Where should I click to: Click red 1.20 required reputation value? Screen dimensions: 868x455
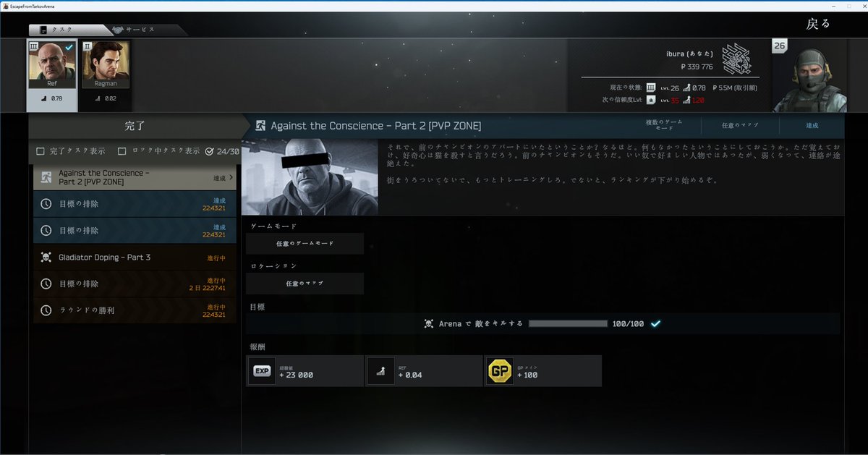pyautogui.click(x=698, y=100)
